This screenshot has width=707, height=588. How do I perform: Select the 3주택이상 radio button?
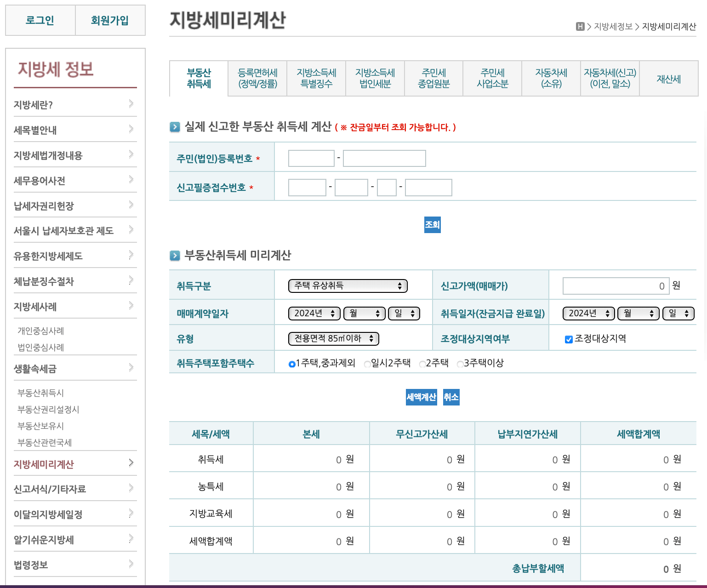pyautogui.click(x=460, y=364)
